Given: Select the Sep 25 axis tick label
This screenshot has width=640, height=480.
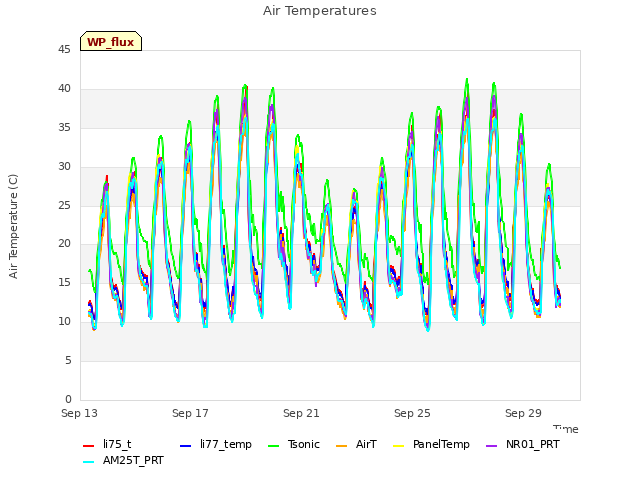Looking at the screenshot, I should tap(412, 413).
